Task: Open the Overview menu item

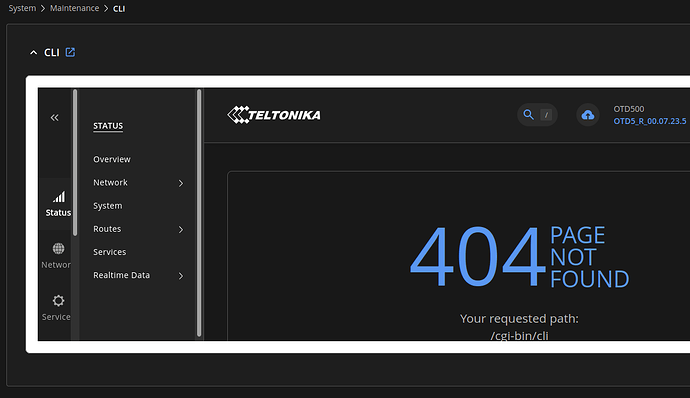Action: click(x=112, y=159)
